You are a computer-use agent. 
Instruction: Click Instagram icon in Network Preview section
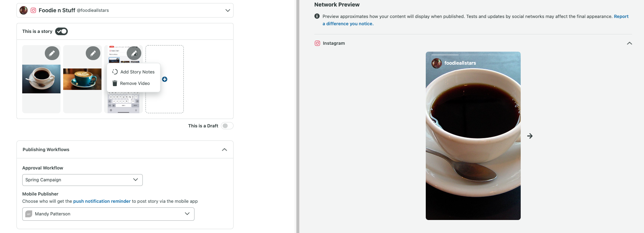317,43
